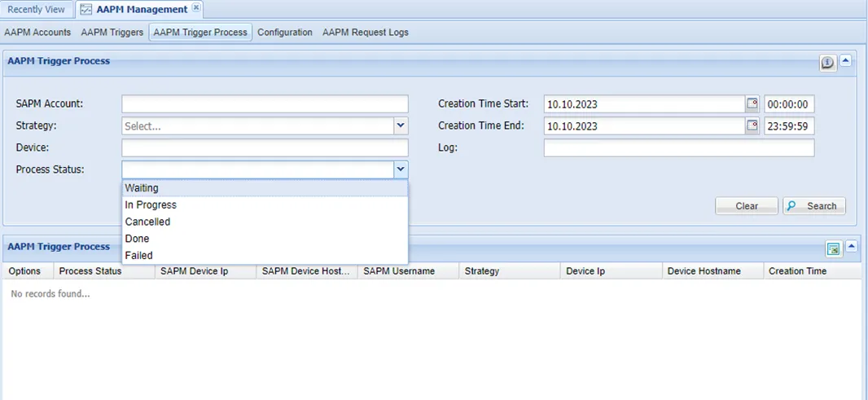Screen dimensions: 868x400
Task: Expand the Strategy dropdown arrow
Action: [401, 125]
